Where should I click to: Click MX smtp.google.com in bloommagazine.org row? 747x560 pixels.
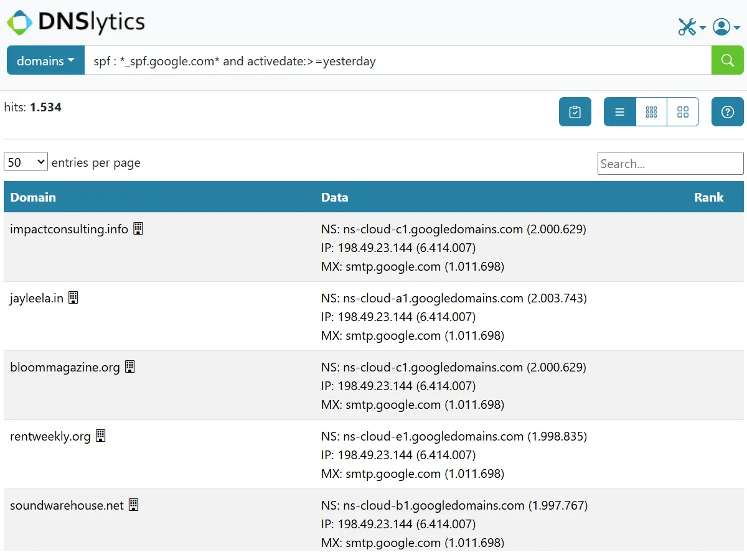(x=393, y=404)
